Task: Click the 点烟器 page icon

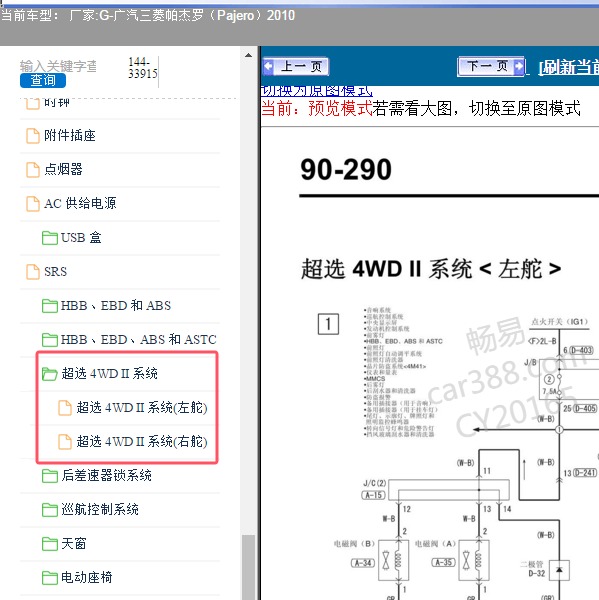Action: (x=33, y=170)
